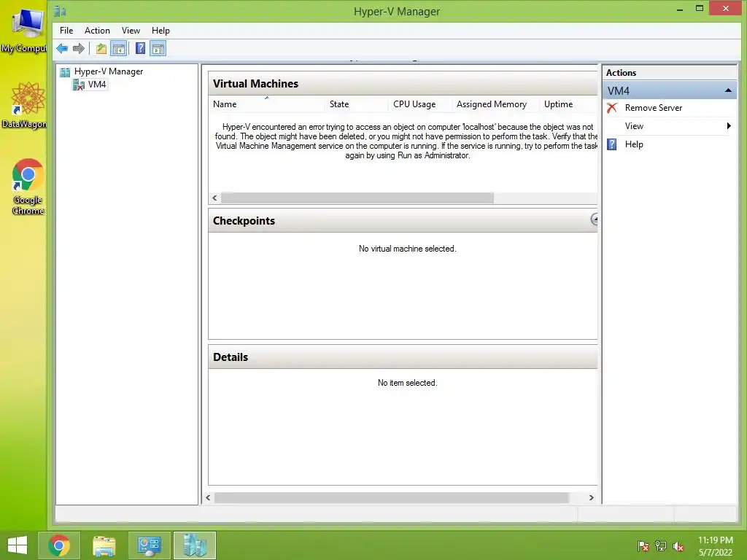Collapse the Checkpoints panel with round button
747x560 pixels.
pyautogui.click(x=594, y=219)
